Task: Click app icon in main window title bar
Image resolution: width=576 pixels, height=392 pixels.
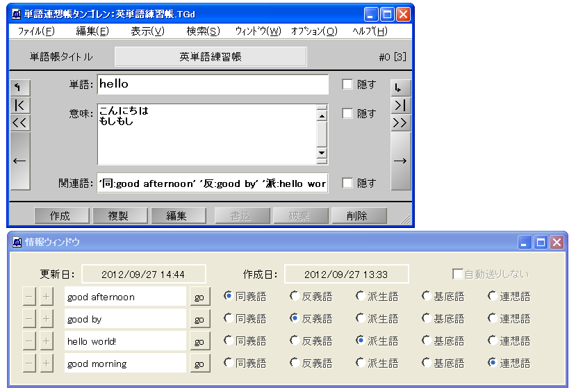Action: 17,14
